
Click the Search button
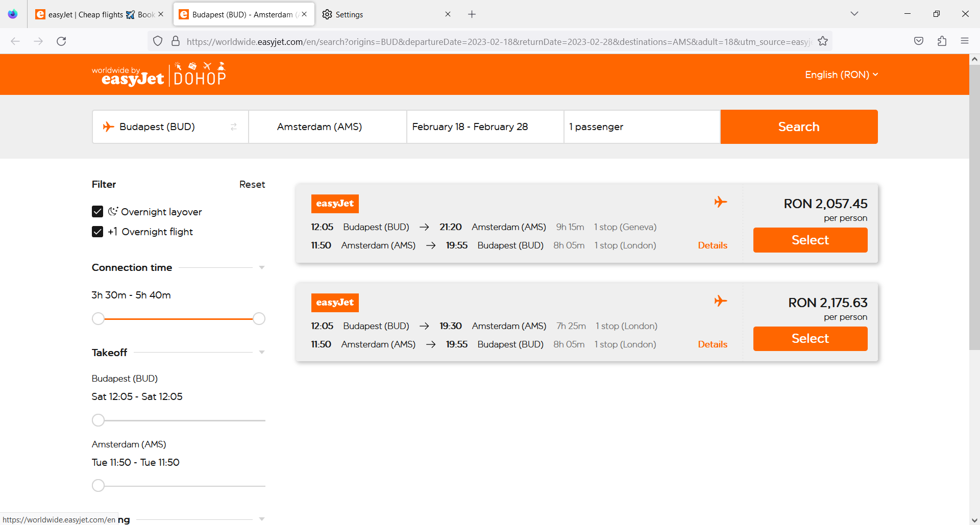point(798,127)
